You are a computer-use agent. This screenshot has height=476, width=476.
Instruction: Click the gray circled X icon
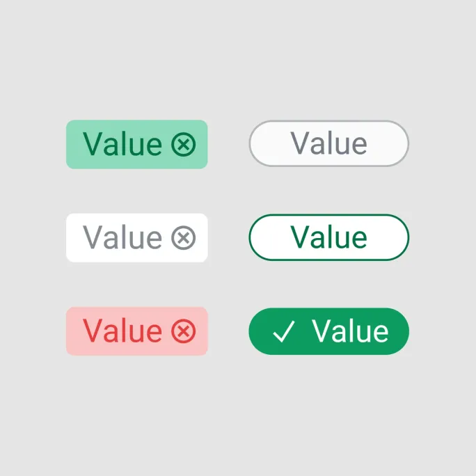183,238
